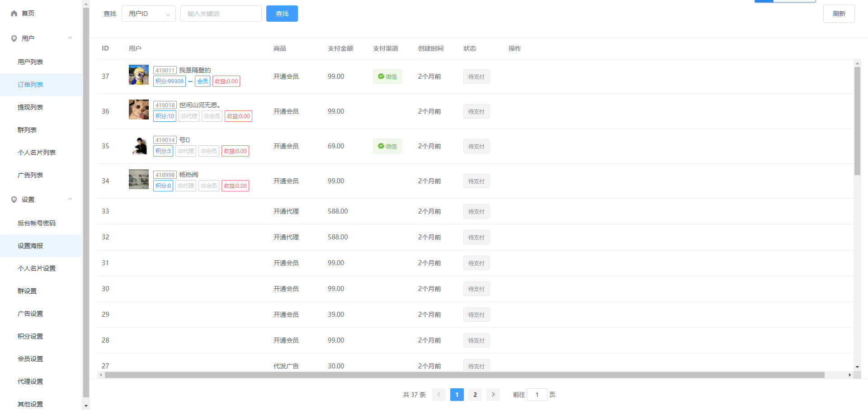
Task: Click the 待支付 status tag for order 37
Action: point(476,76)
